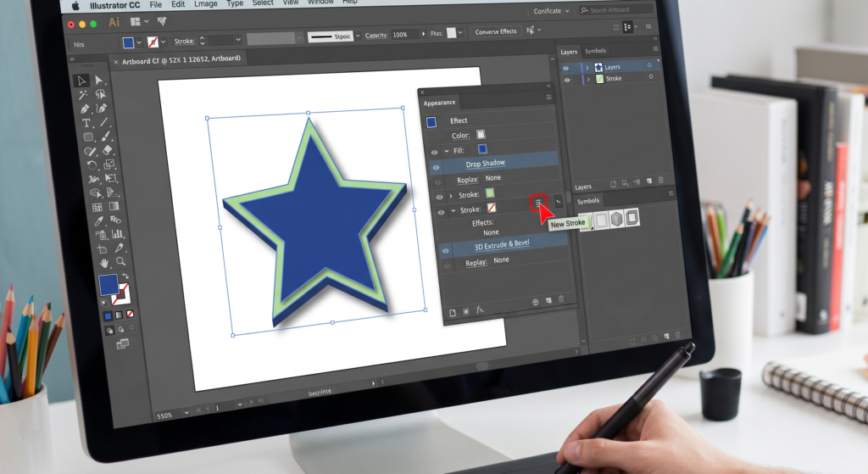The width and height of the screenshot is (868, 474).
Task: Toggle dimmed eye beside Replay row
Action: point(448,266)
